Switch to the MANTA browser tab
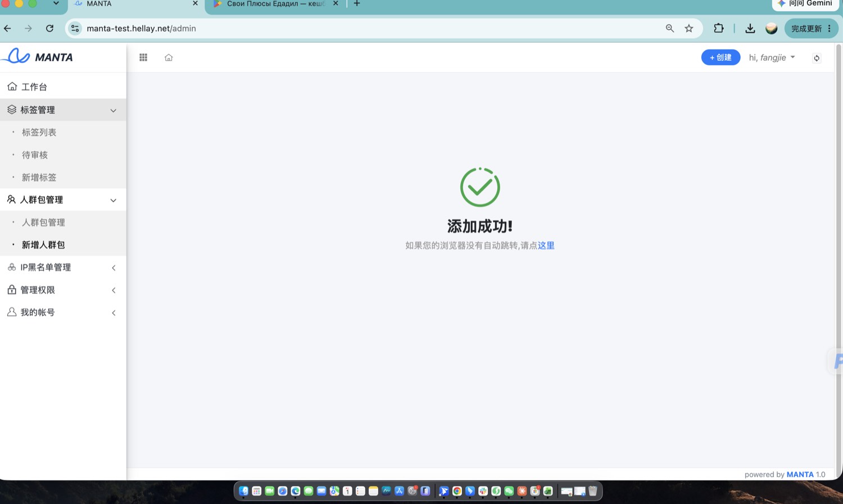 [x=135, y=4]
